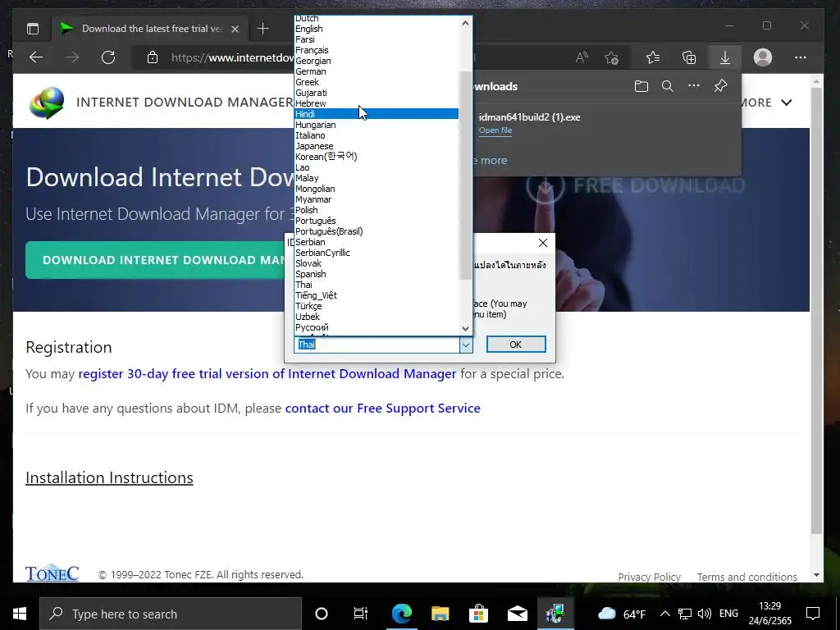The height and width of the screenshot is (630, 840).
Task: Click the Installation Instructions heading link
Action: click(x=109, y=477)
